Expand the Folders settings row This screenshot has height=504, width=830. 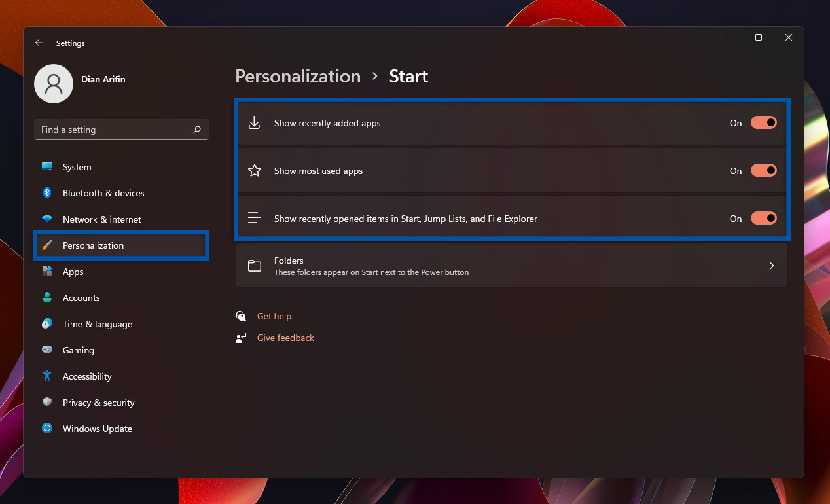511,265
